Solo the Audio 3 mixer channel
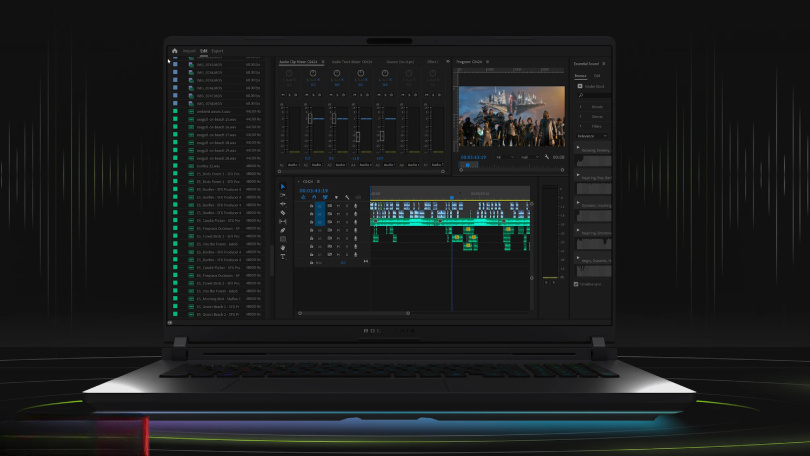Viewport: 810px width, 456px height. (x=336, y=95)
